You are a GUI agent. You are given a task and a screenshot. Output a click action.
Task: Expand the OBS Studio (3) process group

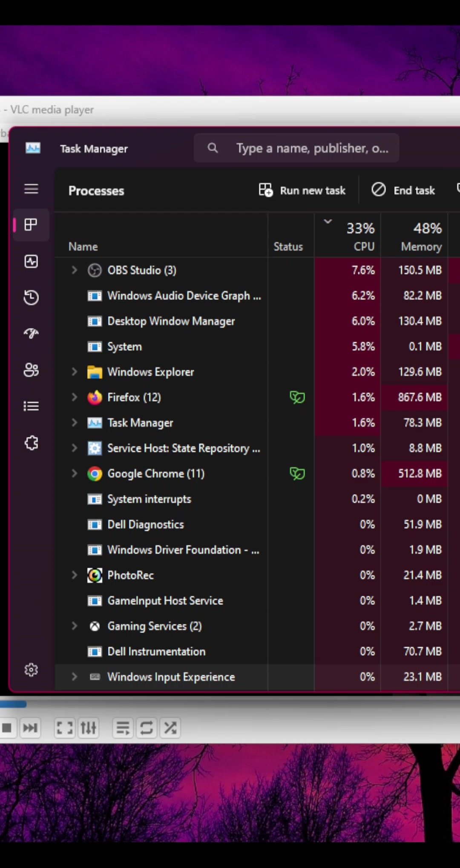pos(75,270)
